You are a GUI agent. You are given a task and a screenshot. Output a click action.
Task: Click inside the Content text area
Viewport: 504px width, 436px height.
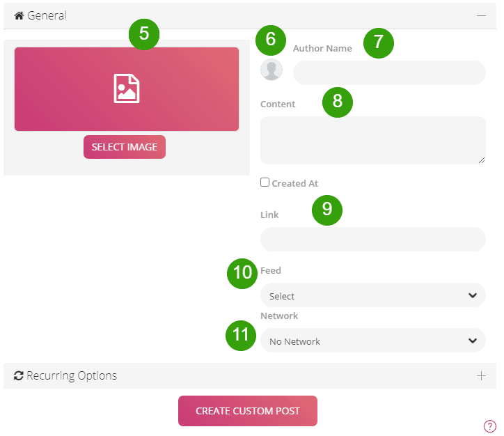coord(372,140)
